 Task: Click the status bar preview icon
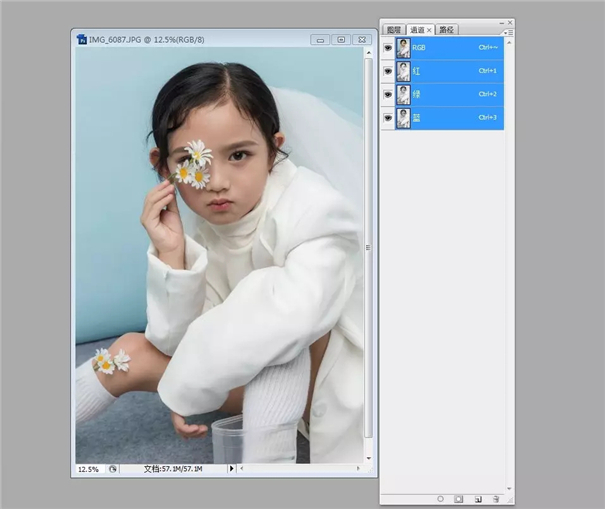tap(112, 469)
